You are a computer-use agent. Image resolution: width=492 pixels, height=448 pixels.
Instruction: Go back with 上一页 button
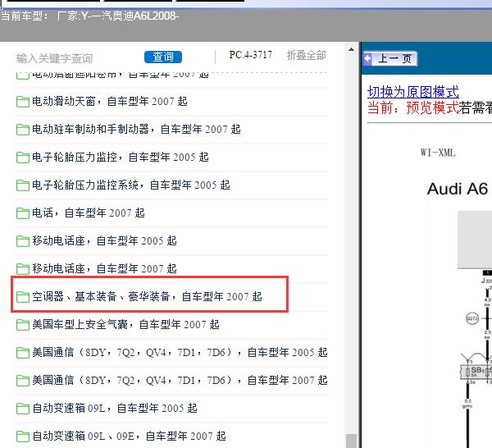click(x=390, y=59)
